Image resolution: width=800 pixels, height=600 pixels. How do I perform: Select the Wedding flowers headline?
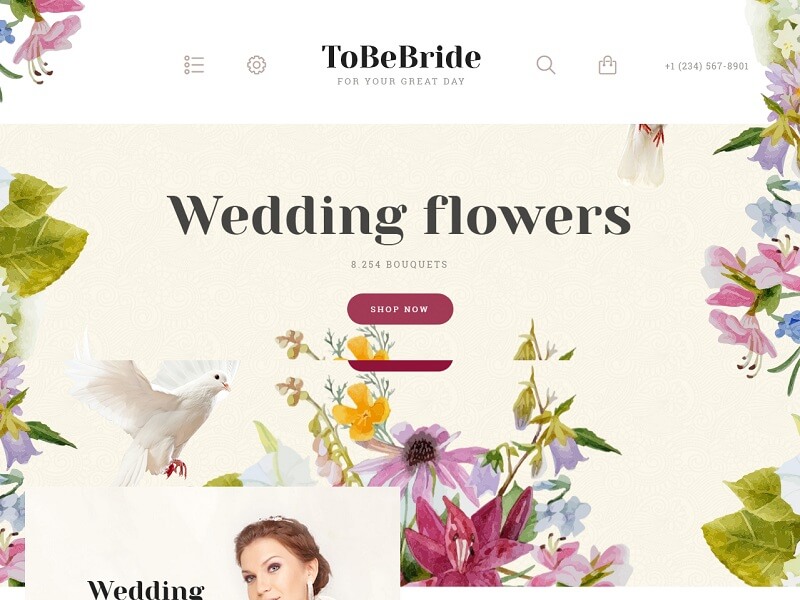(x=399, y=217)
